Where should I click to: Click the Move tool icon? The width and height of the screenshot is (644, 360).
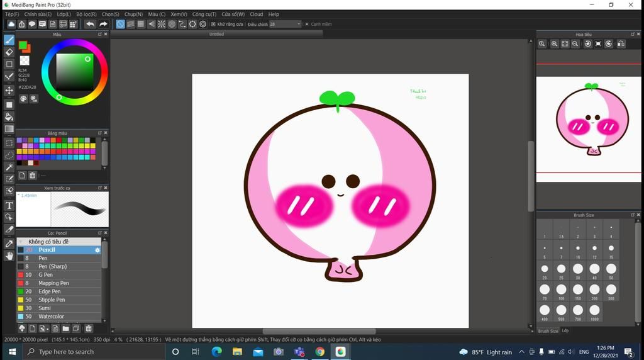(x=9, y=91)
